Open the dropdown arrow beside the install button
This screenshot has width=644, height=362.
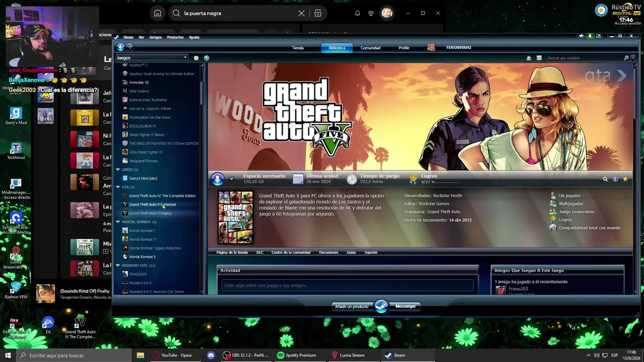tap(231, 178)
